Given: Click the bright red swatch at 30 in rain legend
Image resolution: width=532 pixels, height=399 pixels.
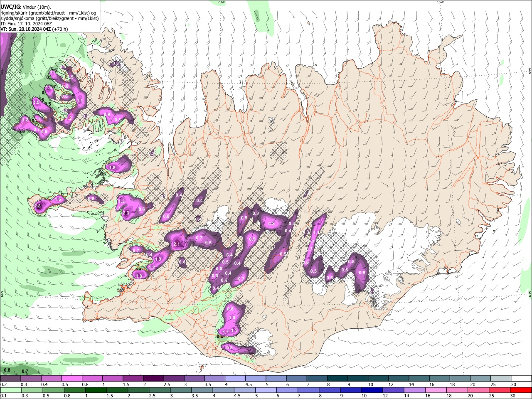Looking at the screenshot, I should click(520, 390).
